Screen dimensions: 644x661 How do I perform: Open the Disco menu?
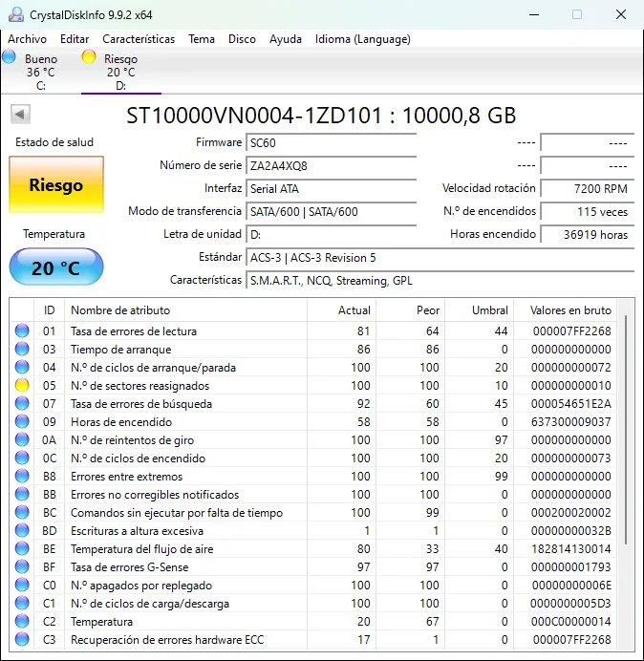click(x=242, y=39)
